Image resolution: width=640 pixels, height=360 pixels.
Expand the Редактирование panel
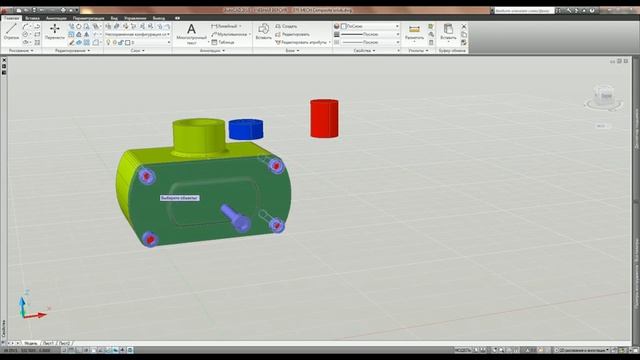pos(73,51)
